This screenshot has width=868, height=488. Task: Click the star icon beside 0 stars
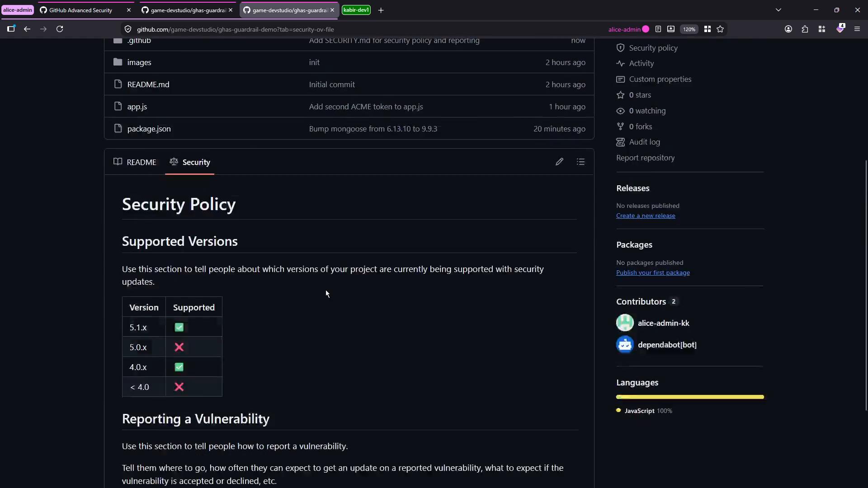click(x=620, y=95)
